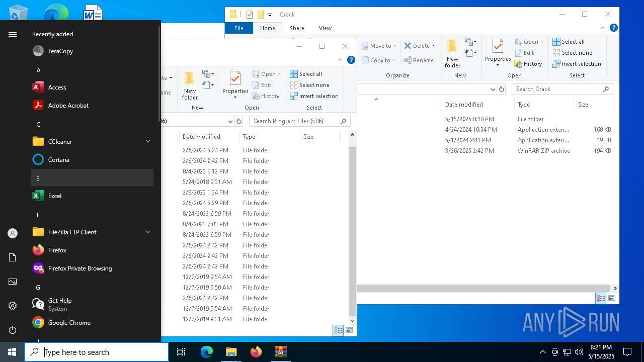Open Task View on taskbar
The image size is (644, 362).
click(181, 352)
